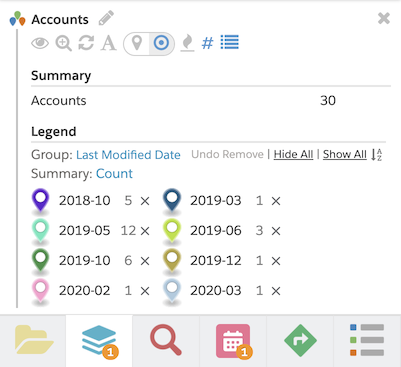Click the 2019-03 legend label
The height and width of the screenshot is (367, 401).
[x=216, y=201]
